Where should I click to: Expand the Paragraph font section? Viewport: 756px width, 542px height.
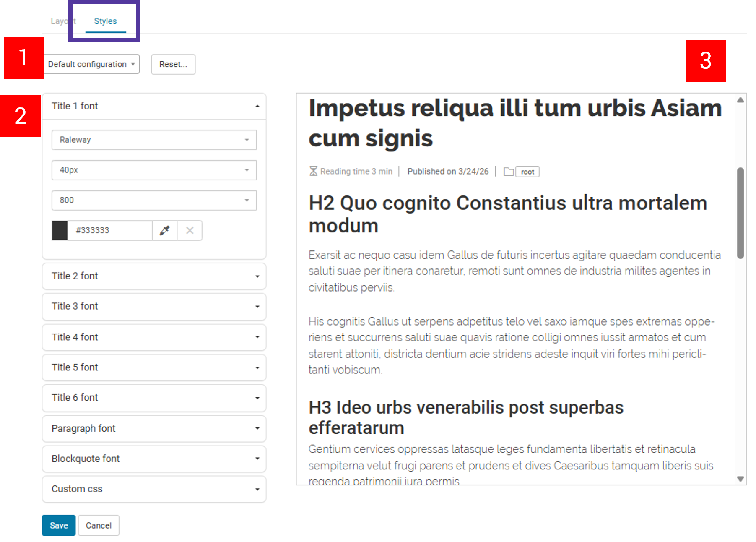click(x=154, y=428)
